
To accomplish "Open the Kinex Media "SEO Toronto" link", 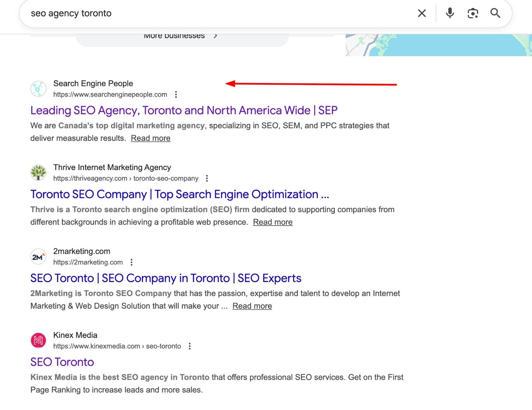I will (x=62, y=362).
